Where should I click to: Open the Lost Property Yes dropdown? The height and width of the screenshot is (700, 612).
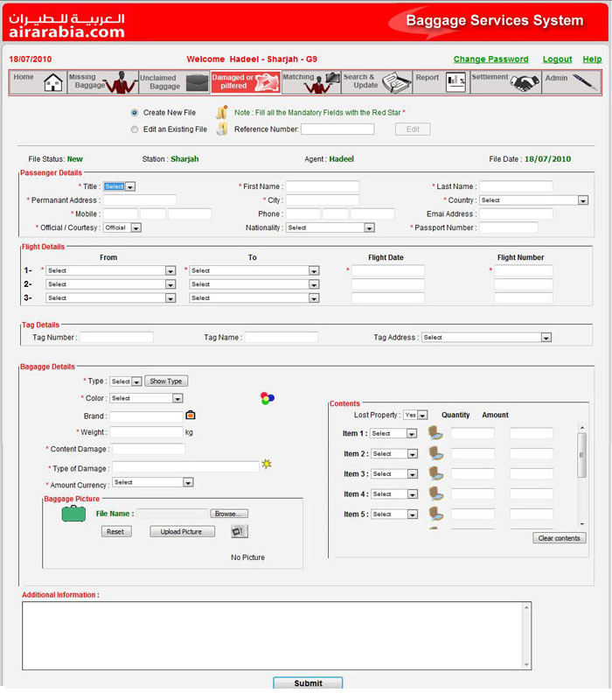(x=416, y=415)
